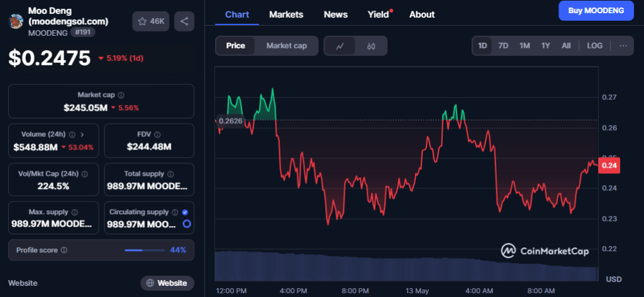Click the circulating supply progress ring
This screenshot has height=297, width=644.
pos(187,224)
